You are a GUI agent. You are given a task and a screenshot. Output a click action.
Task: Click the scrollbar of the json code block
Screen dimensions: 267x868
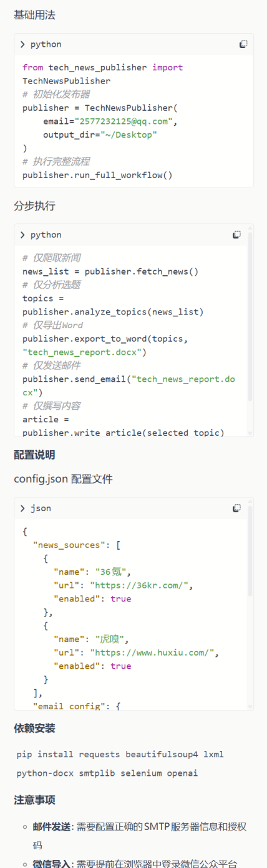point(250,551)
